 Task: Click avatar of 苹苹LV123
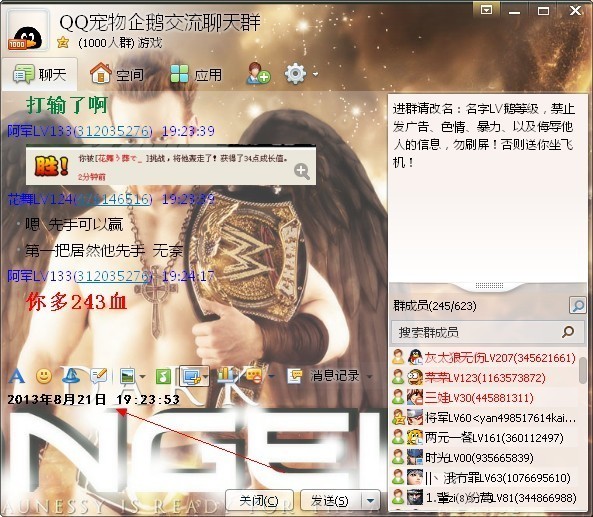coord(415,377)
